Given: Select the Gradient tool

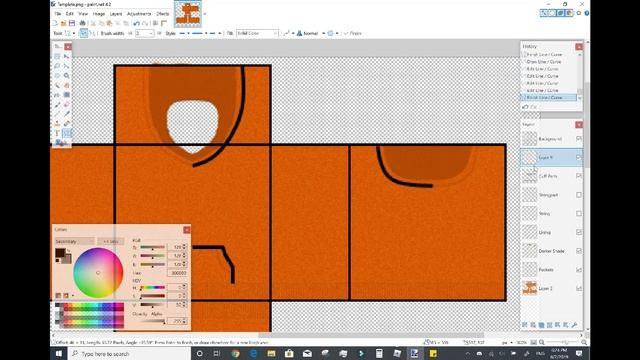Looking at the screenshot, I should pyautogui.click(x=67, y=95).
